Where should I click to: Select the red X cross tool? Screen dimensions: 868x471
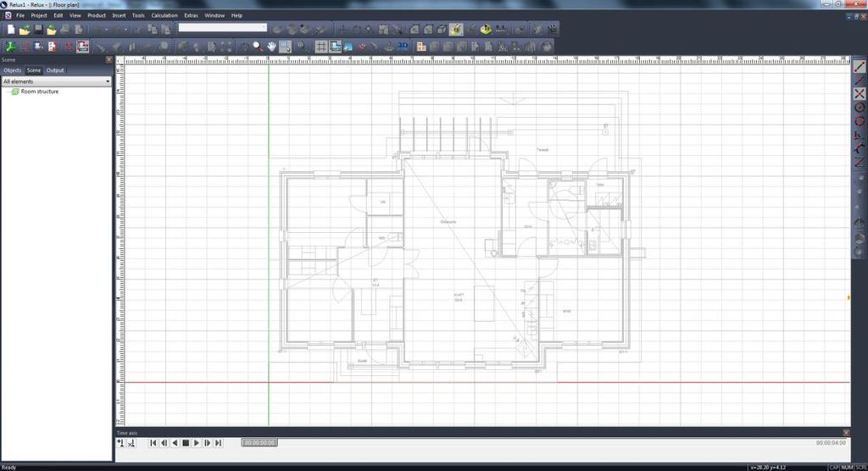click(860, 93)
